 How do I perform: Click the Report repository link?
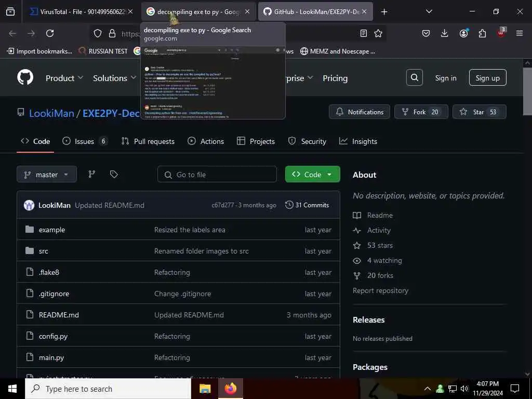(380, 290)
